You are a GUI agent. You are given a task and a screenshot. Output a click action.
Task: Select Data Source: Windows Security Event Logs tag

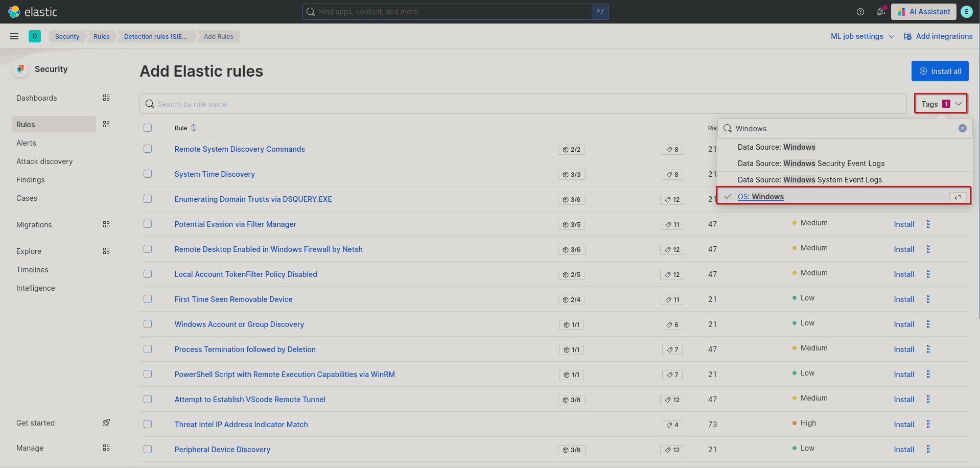tap(845, 163)
